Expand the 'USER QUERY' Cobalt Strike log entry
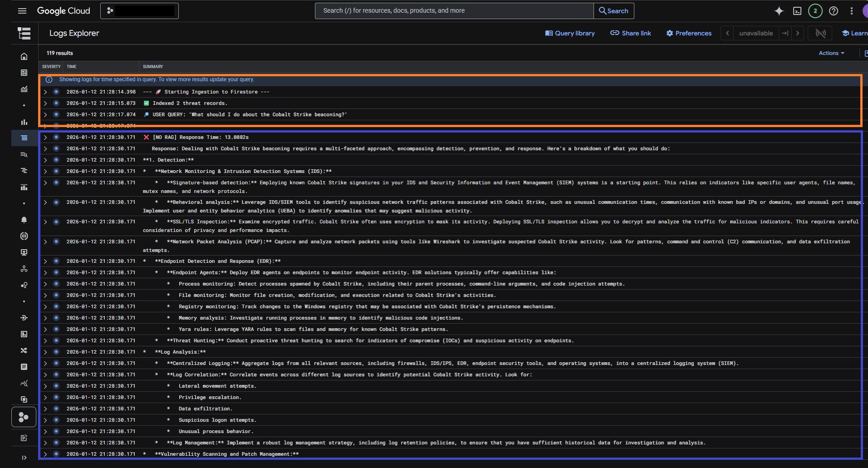Image resolution: width=868 pixels, height=468 pixels. [x=45, y=115]
